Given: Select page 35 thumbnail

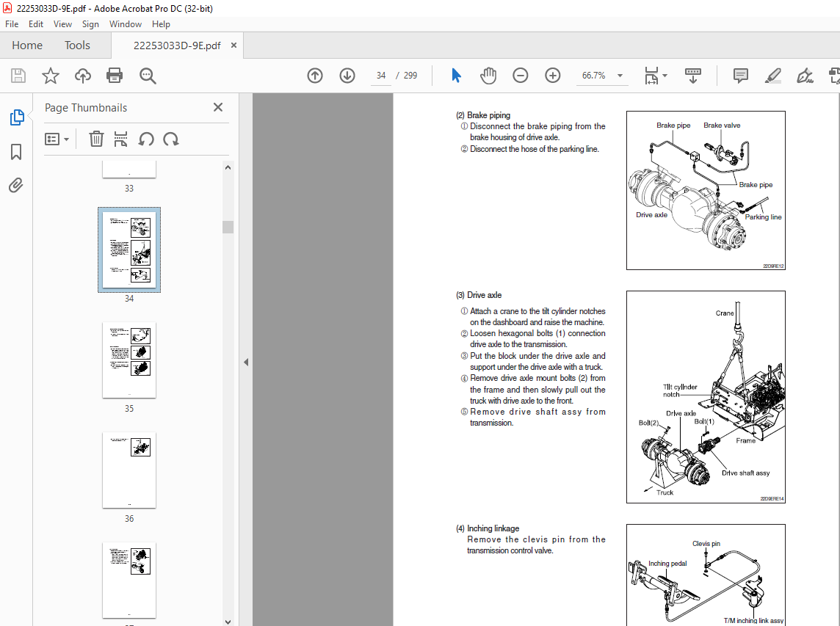Looking at the screenshot, I should (x=129, y=360).
